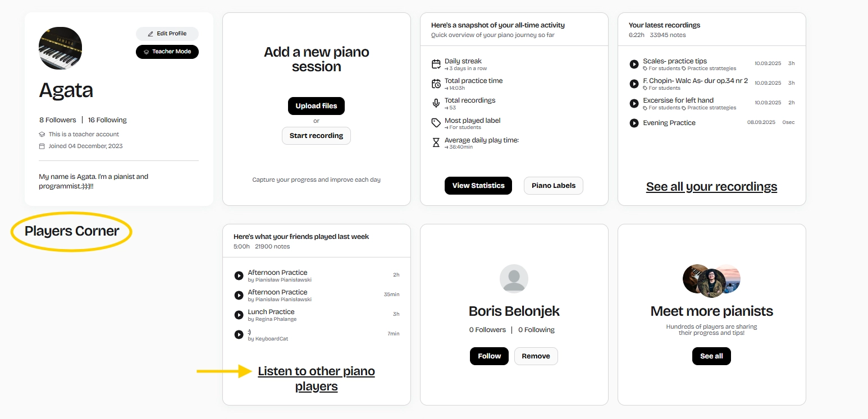868x419 pixels.
Task: Click the graduation cap icon on Teacher Mode
Action: pyautogui.click(x=145, y=52)
